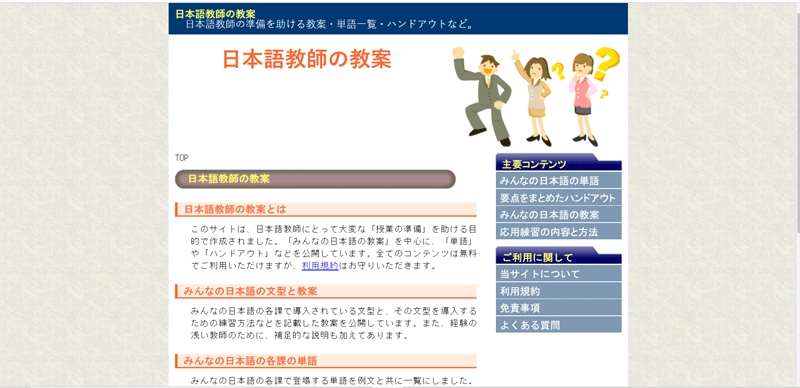Click the TOP breadcrumb text
800x388 pixels.
(x=182, y=158)
